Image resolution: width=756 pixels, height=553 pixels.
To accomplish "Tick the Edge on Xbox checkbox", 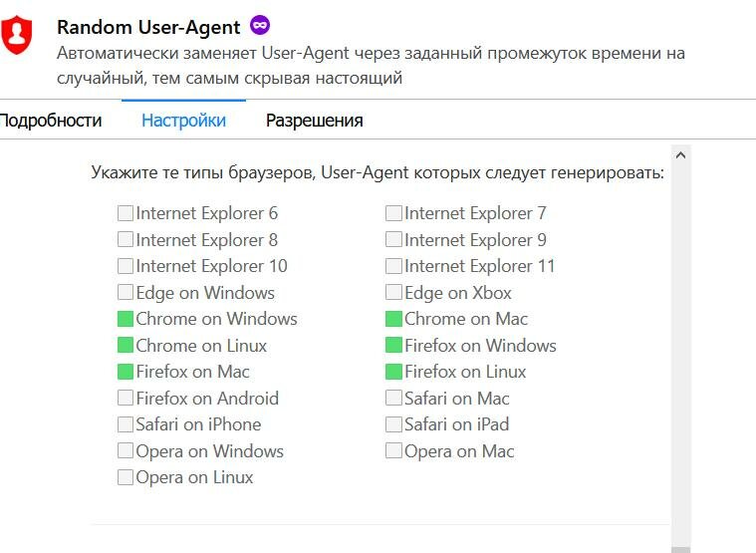I will [x=393, y=292].
